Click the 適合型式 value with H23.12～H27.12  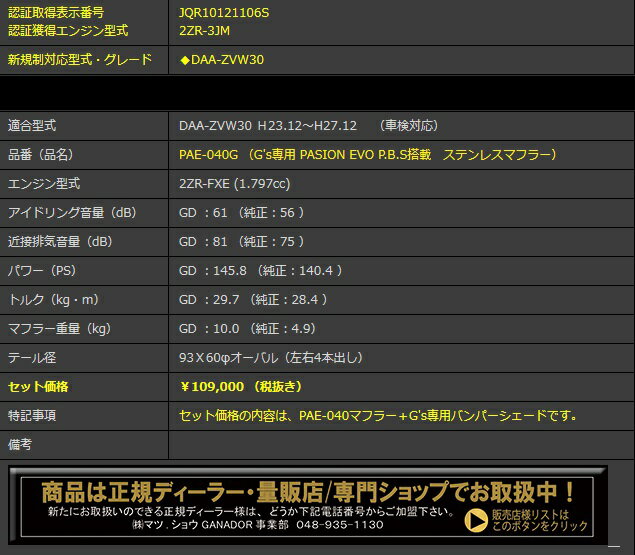pos(308,126)
